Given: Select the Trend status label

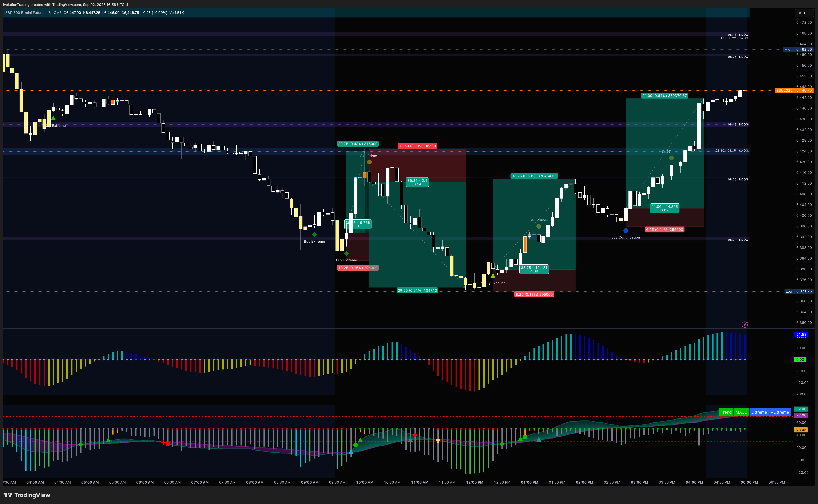Looking at the screenshot, I should point(726,412).
